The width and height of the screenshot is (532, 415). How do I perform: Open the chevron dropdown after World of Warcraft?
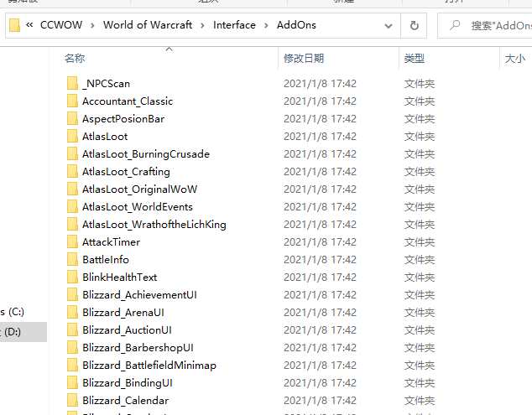coord(202,25)
